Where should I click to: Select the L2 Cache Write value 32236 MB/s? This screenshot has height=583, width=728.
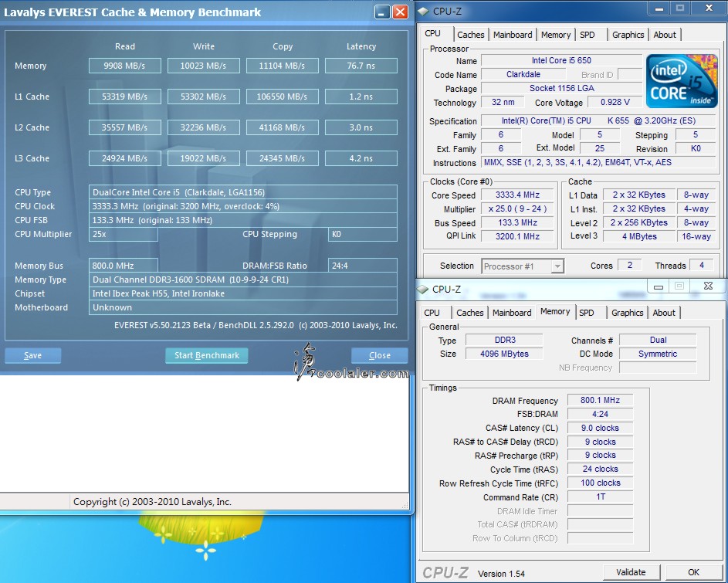pyautogui.click(x=203, y=127)
